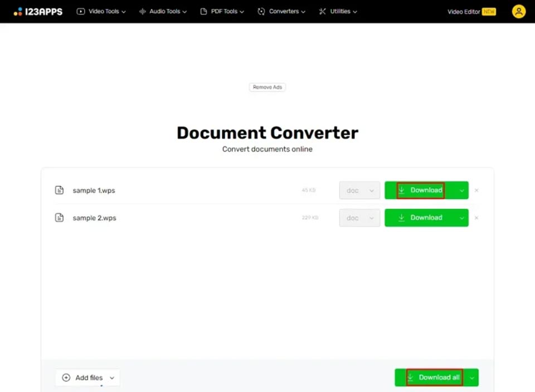Select the sample 2.wps file name

click(95, 218)
